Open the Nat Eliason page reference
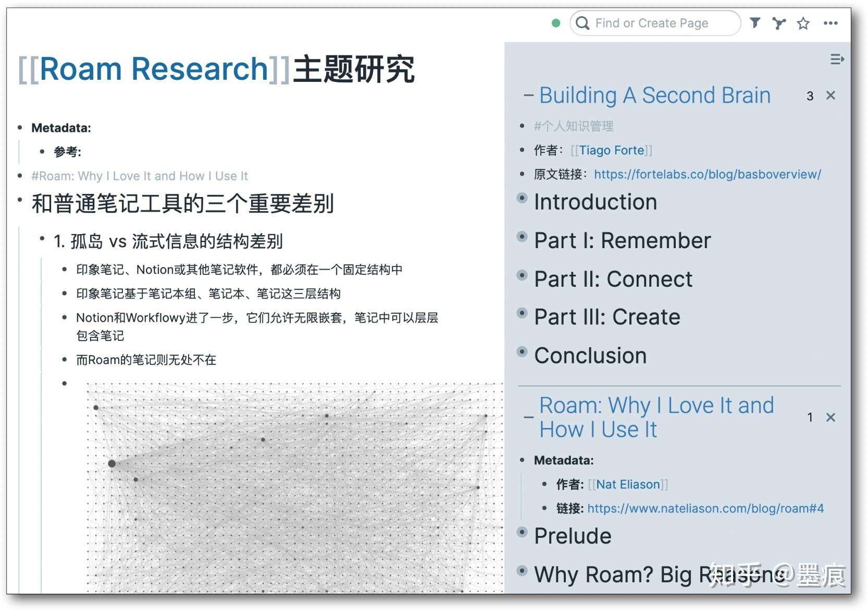Viewport: 868px width, 611px height. (627, 484)
